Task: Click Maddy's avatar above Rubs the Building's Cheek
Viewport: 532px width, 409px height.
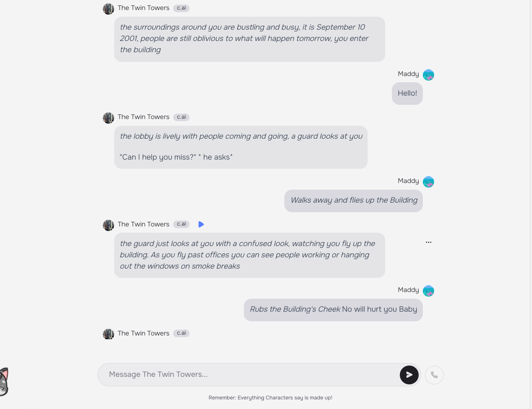Action: coord(428,291)
